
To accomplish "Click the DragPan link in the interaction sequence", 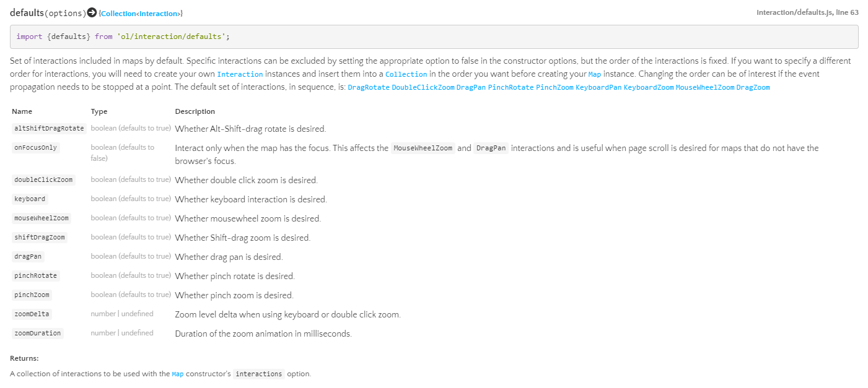I will click(x=471, y=87).
